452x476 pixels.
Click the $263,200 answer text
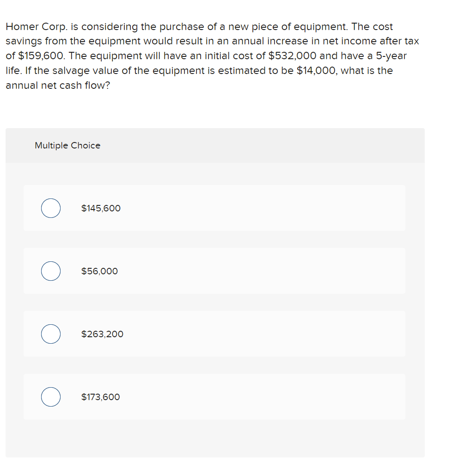pos(102,334)
